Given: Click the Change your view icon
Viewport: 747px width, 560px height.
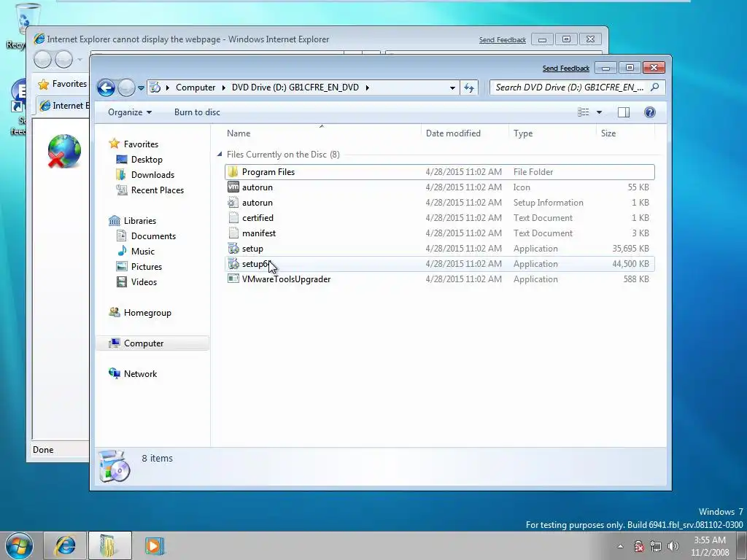Looking at the screenshot, I should click(584, 112).
